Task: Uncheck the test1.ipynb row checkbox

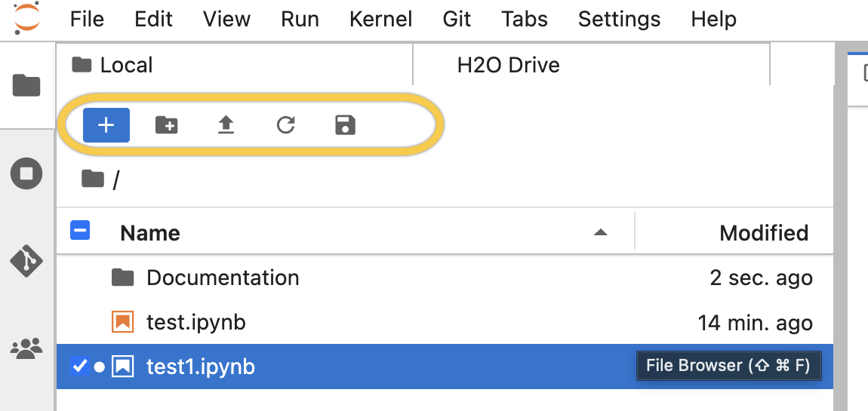Action: (x=80, y=366)
